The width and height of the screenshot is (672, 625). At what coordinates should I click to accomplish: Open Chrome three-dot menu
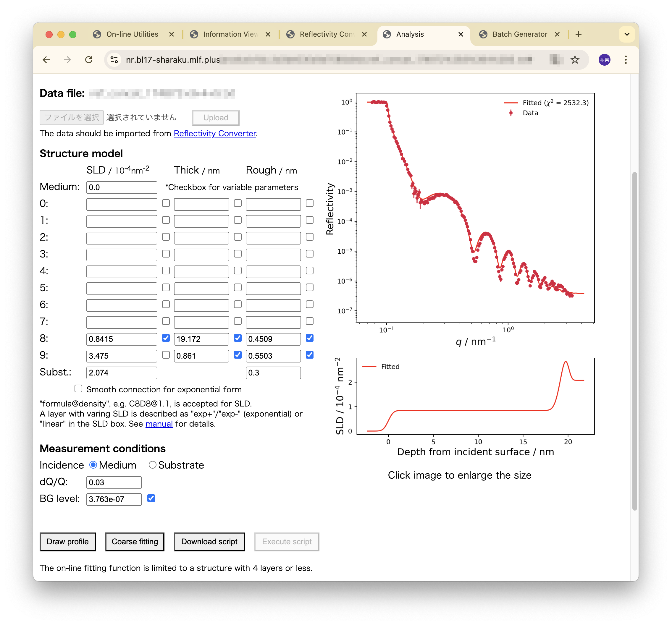[626, 60]
